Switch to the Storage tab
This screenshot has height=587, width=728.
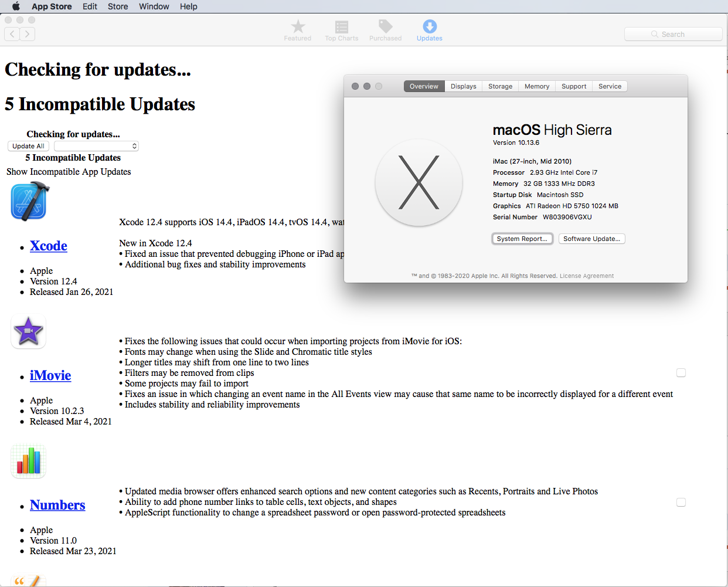click(501, 86)
